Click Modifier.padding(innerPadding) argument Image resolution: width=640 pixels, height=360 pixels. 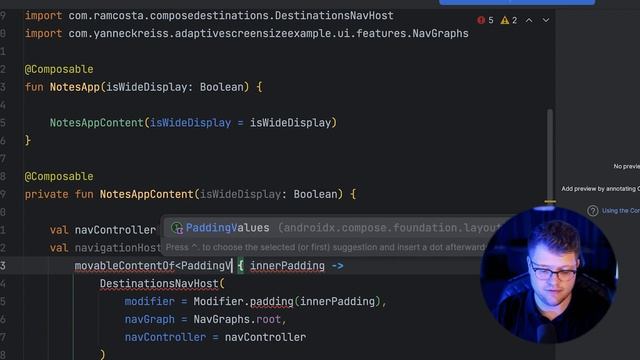point(287,301)
